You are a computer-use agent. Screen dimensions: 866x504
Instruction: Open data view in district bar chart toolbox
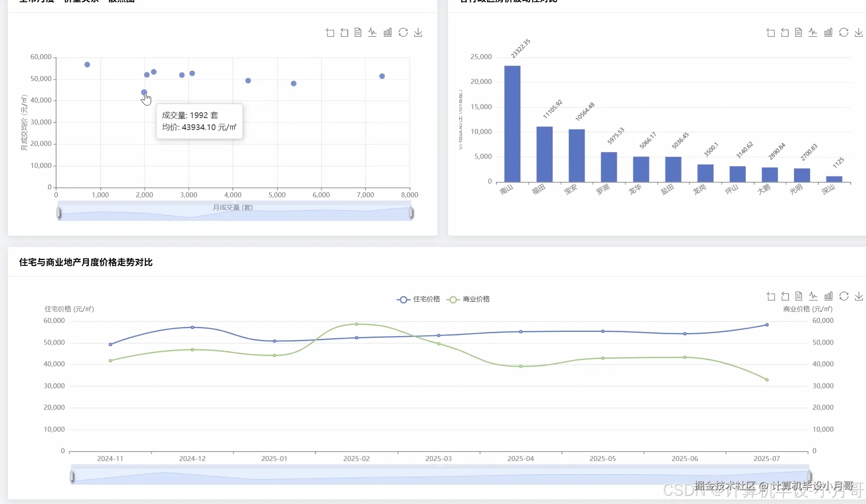click(x=799, y=33)
